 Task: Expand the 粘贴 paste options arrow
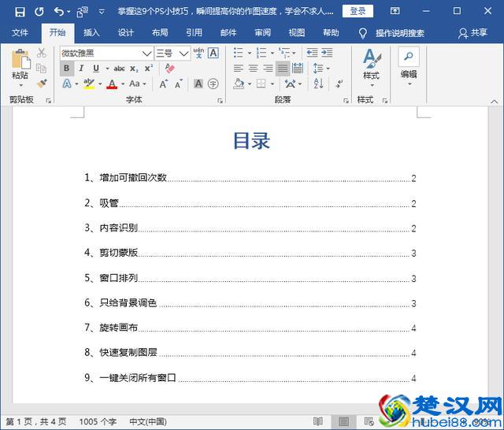21,85
